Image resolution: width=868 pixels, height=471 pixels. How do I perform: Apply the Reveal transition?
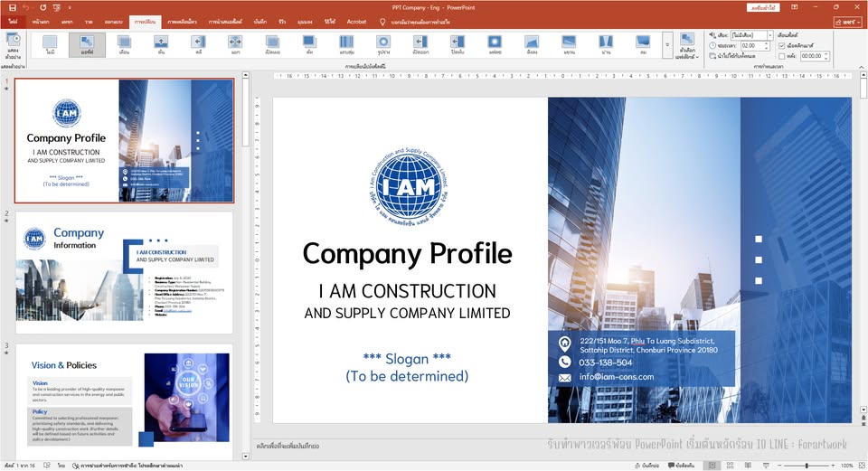(272, 44)
